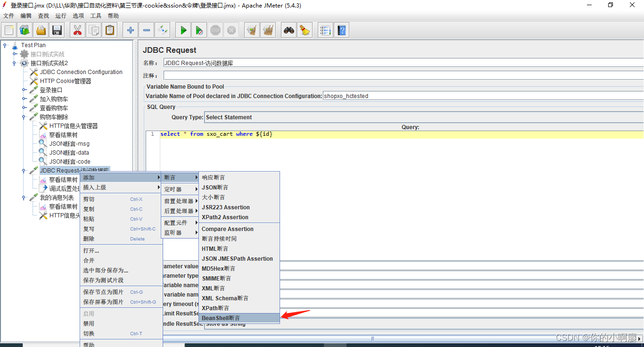Click the Shutdown test icon

pos(231,30)
